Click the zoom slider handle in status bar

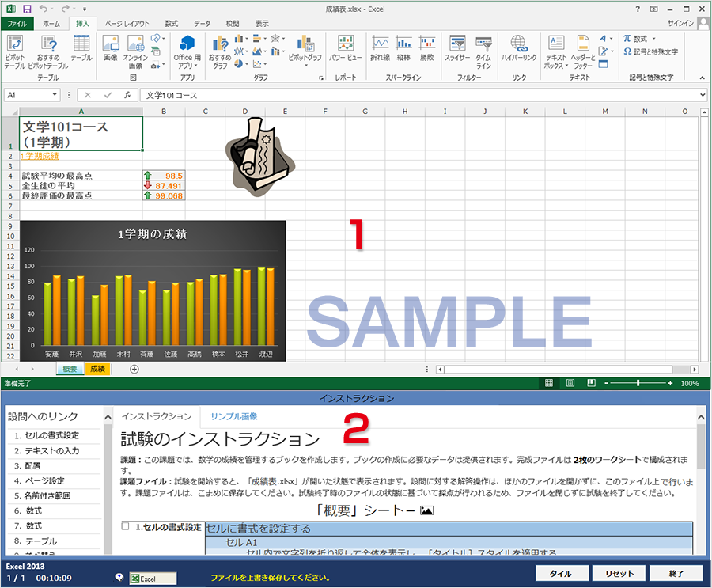[x=638, y=383]
